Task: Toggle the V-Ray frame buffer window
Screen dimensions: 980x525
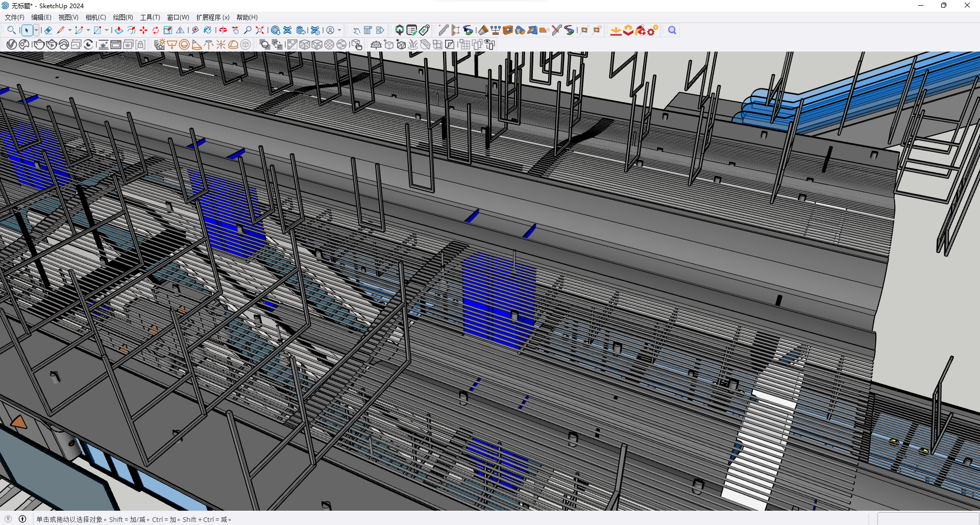Action: click(116, 45)
